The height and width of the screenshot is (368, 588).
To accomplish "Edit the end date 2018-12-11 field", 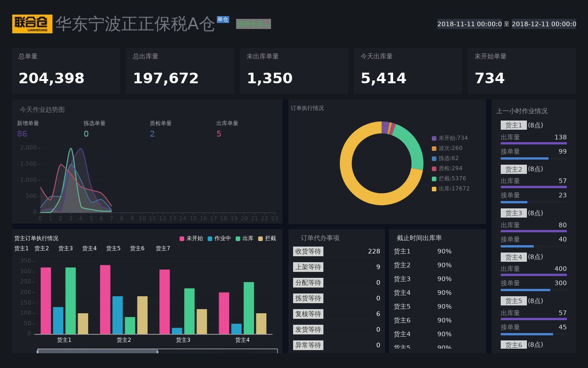I will click(544, 24).
